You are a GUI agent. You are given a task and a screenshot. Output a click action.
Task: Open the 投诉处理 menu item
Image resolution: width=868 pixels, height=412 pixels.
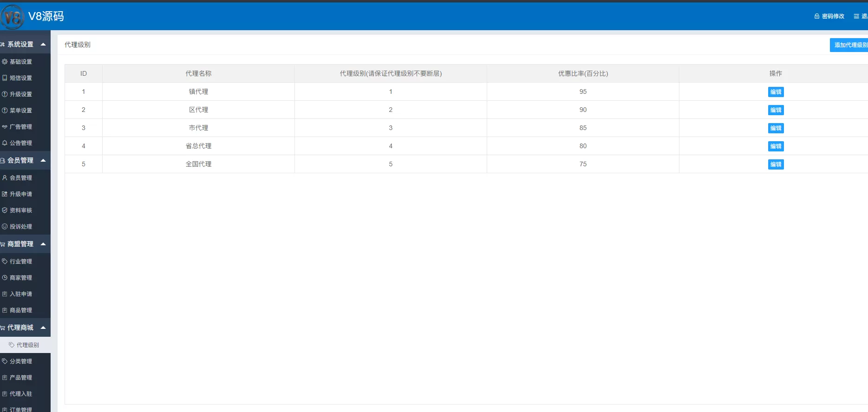click(21, 227)
